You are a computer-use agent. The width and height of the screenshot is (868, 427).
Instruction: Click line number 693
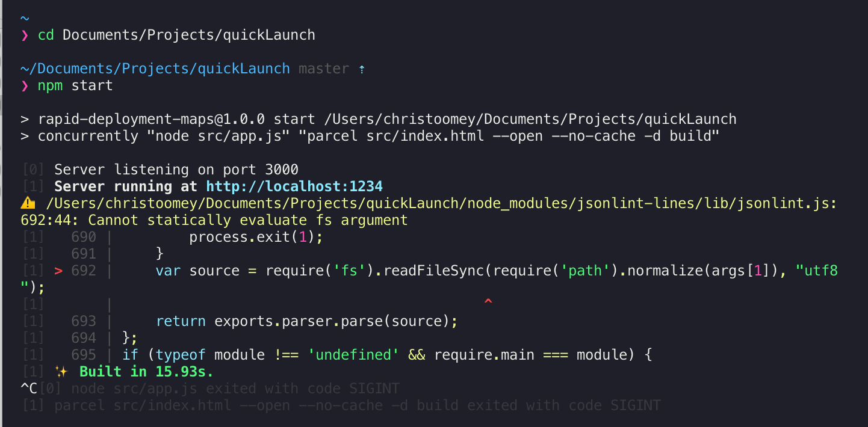click(84, 321)
